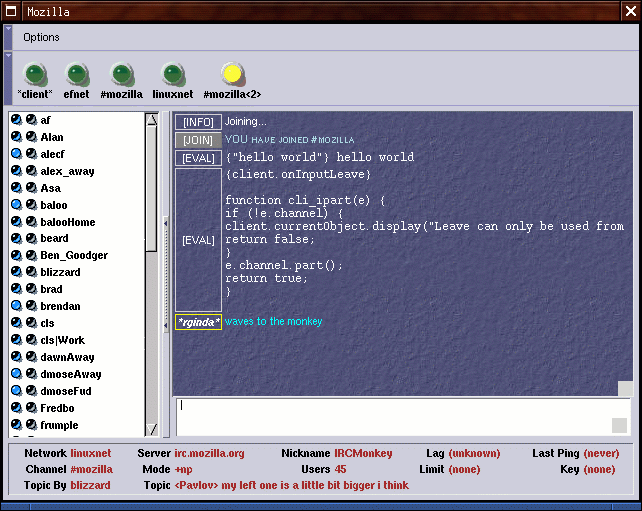
Task: Open the window menu button in titlebar
Action: 11,11
